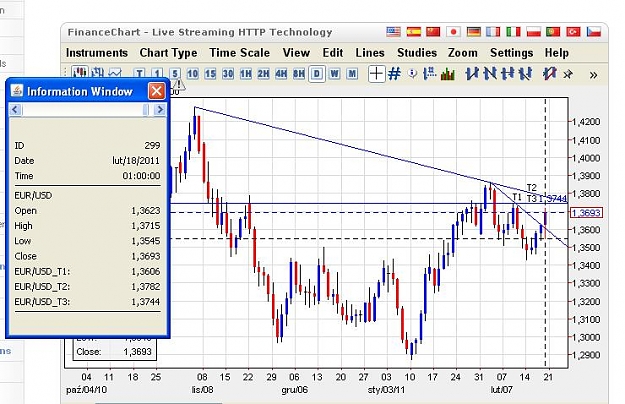The image size is (625, 404).
Task: Click the Information Window right scroll arrow
Action: (159, 109)
